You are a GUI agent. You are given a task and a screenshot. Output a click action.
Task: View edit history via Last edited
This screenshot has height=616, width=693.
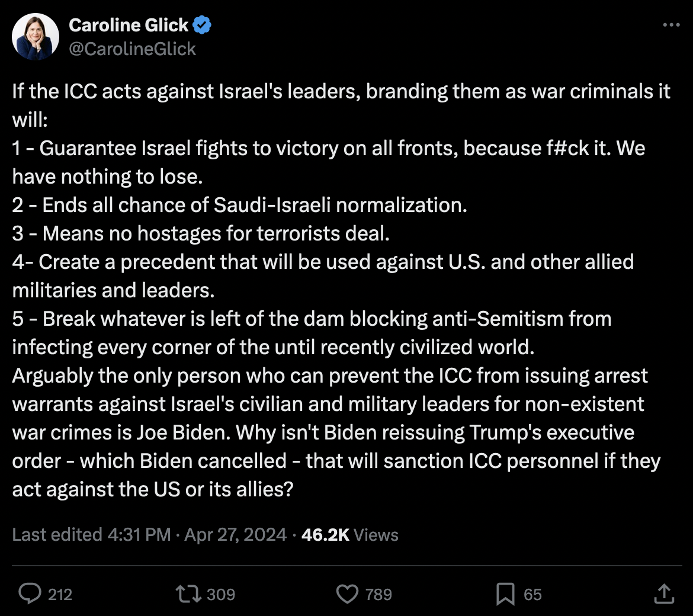coord(57,535)
